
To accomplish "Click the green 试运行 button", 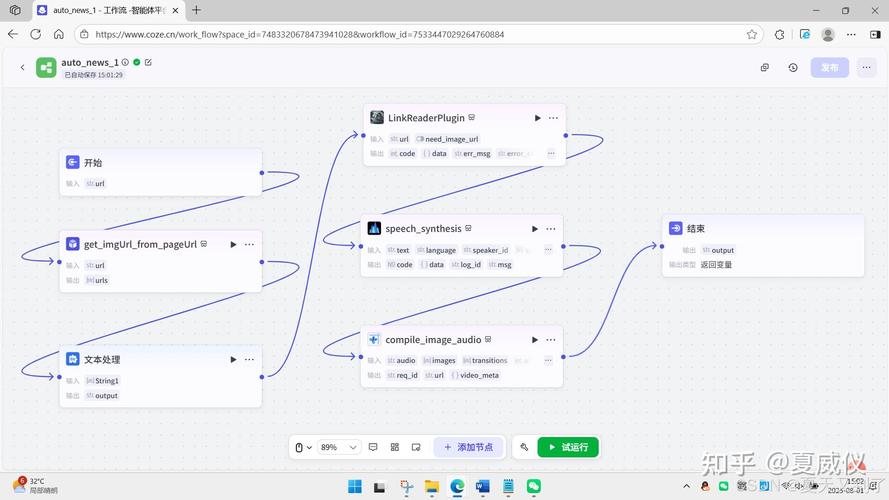I will (568, 447).
